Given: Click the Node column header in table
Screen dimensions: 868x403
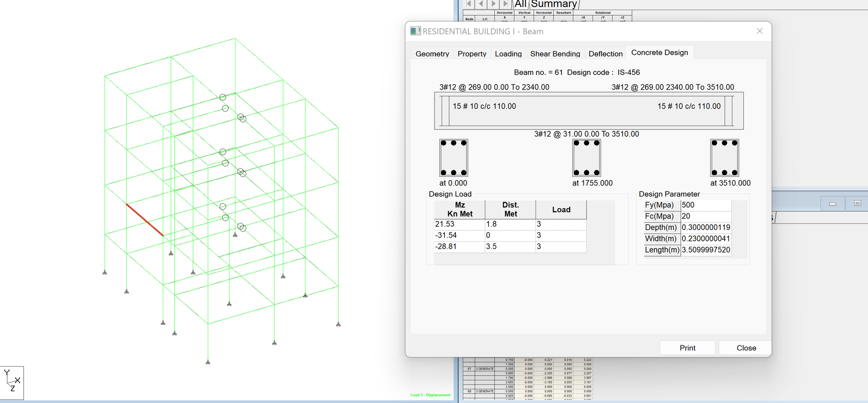Looking at the screenshot, I should point(469,19).
